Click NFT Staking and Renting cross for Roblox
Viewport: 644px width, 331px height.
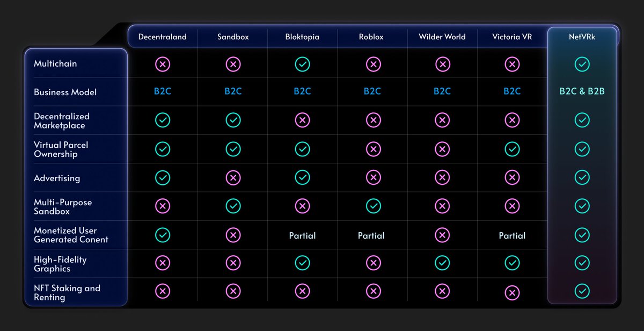[x=373, y=291]
